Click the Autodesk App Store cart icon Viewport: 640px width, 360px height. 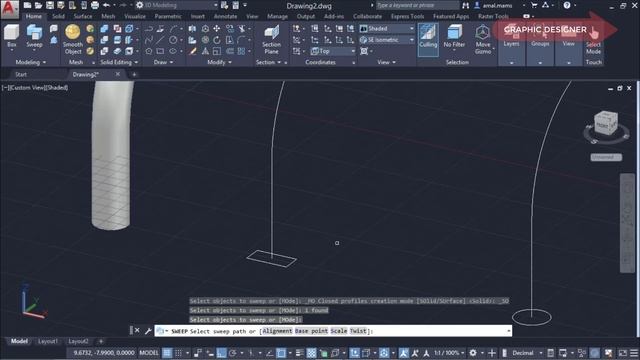coord(534,5)
